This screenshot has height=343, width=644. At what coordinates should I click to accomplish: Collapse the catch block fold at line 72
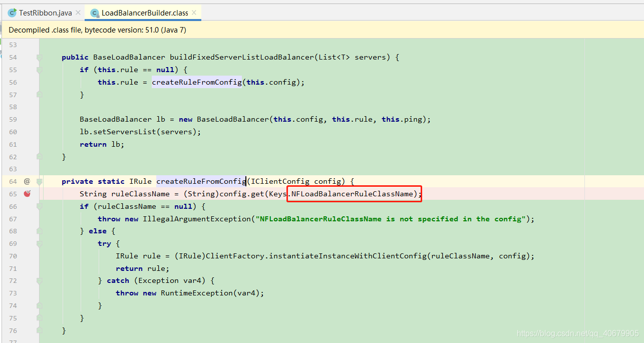click(x=40, y=280)
